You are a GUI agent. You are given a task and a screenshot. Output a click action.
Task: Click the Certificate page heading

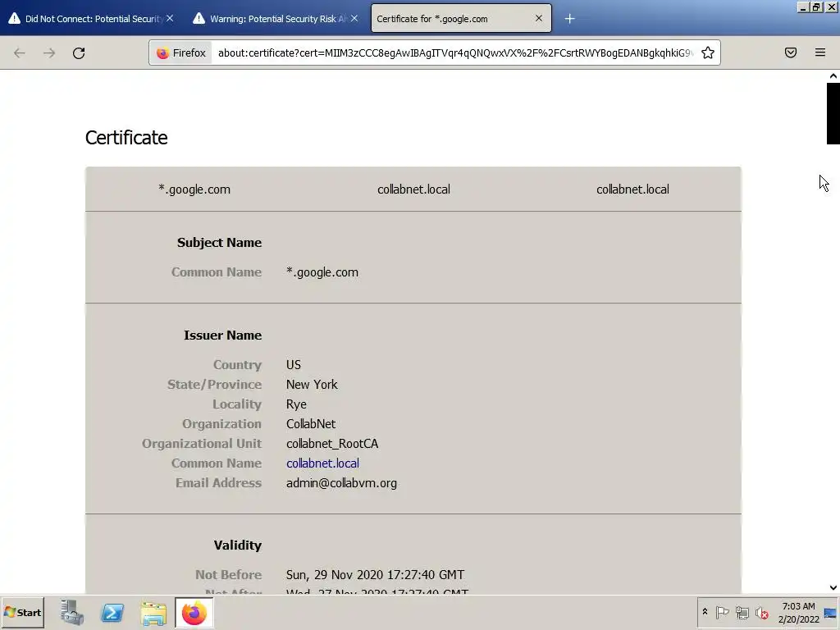point(126,138)
